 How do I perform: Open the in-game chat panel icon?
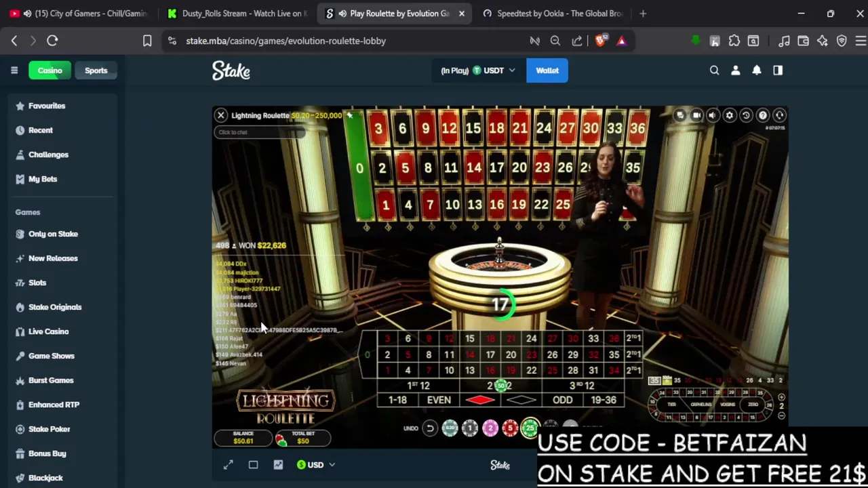[x=679, y=116]
